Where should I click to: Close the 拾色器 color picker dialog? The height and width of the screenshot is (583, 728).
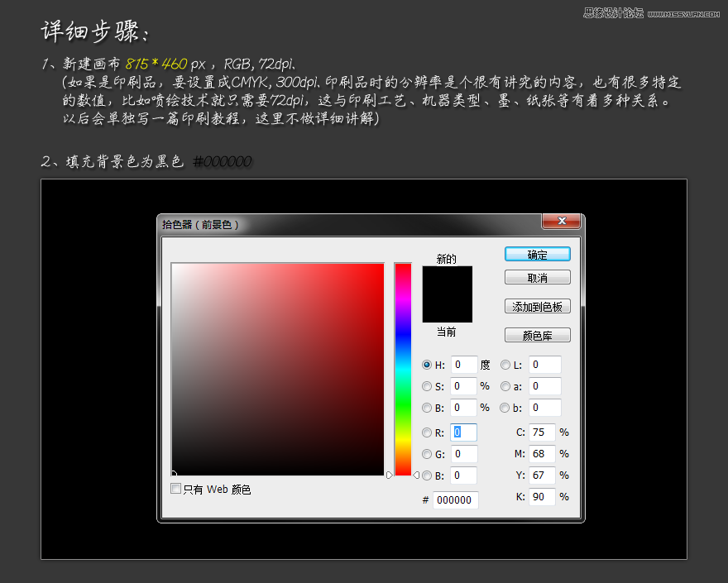coord(560,222)
